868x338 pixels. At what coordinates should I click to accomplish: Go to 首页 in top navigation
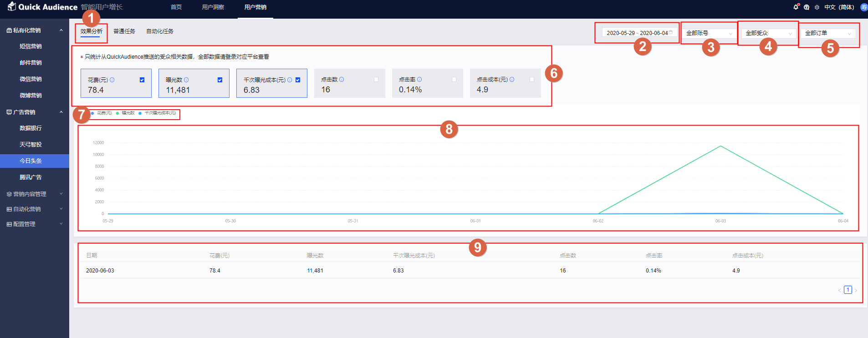pyautogui.click(x=176, y=7)
